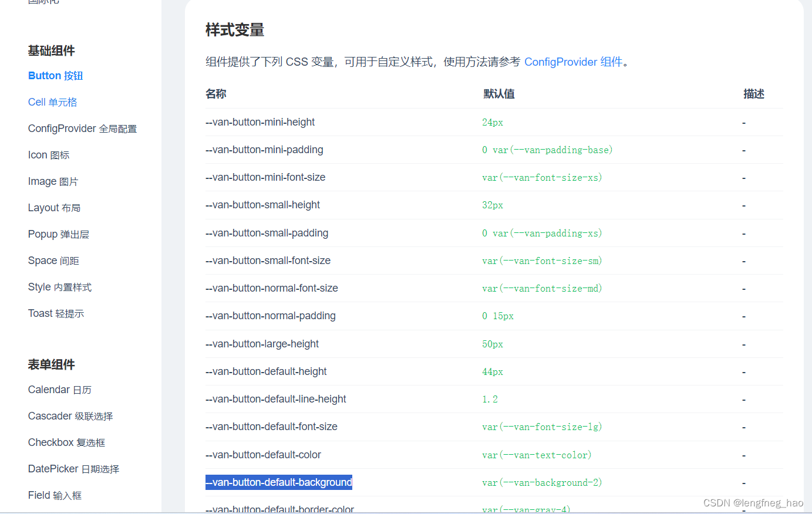Open the Checkbox 复选框 component page

(66, 442)
